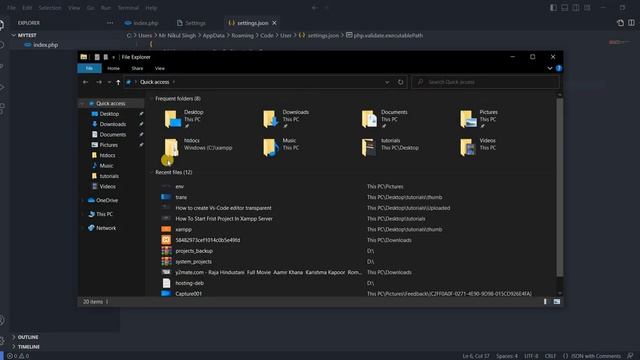
Task: Open the recent file 'Capture001'
Action: pos(189,294)
